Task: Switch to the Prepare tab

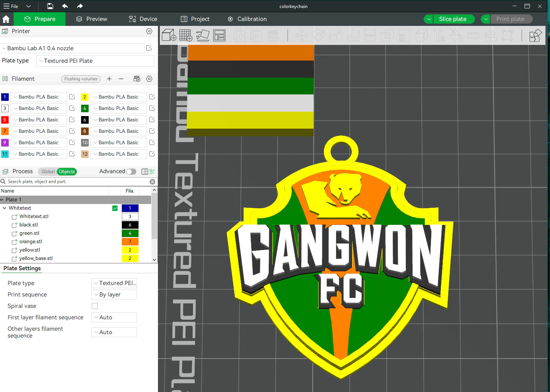Action: 40,19
